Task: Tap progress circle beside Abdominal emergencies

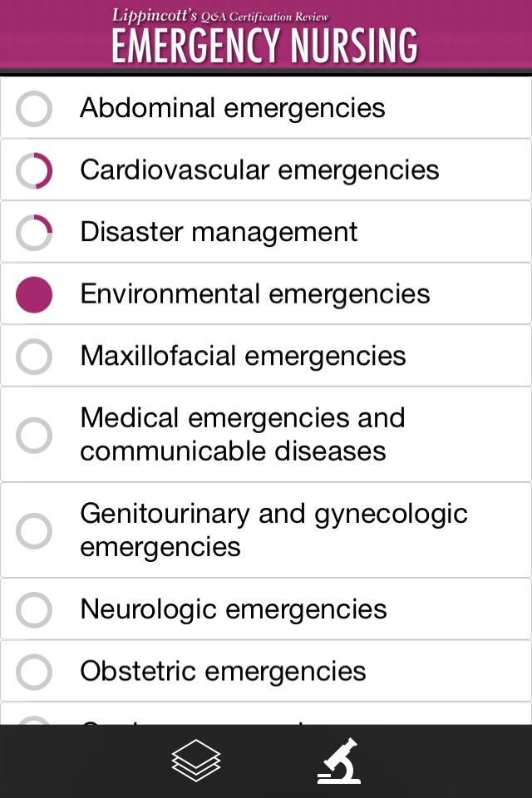Action: click(x=34, y=109)
